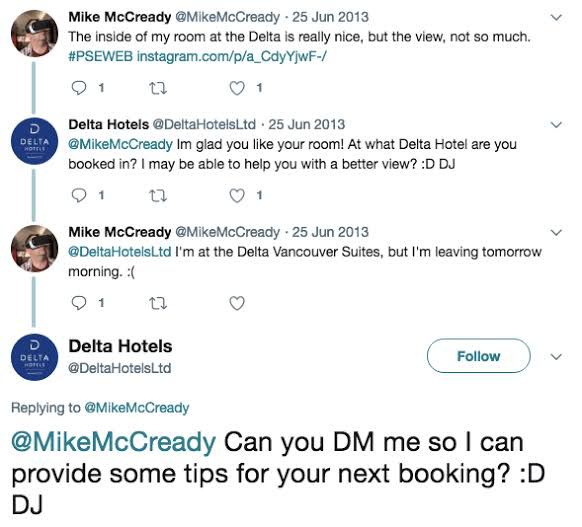This screenshot has width=582, height=527.
Task: Click reply icon on Delta Hotels' first reply
Action: click(79, 196)
